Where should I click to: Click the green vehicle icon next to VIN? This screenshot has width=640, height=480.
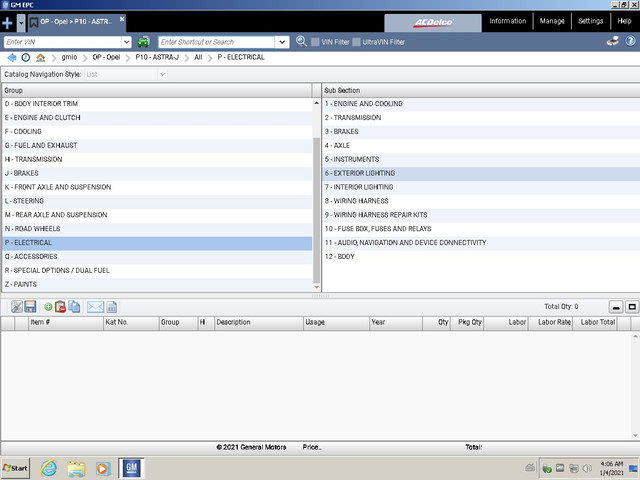(x=143, y=42)
